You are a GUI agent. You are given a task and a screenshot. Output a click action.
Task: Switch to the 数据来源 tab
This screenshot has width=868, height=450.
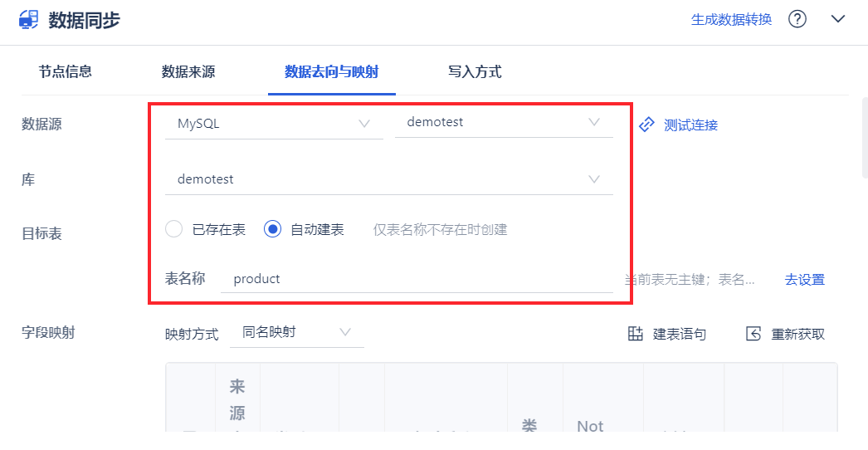point(188,71)
